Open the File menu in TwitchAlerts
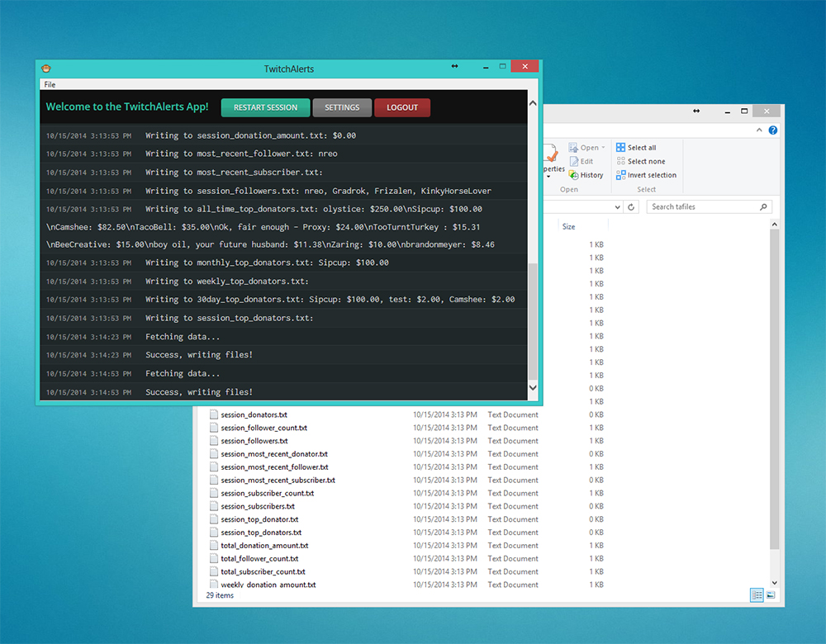826x644 pixels. 50,84
